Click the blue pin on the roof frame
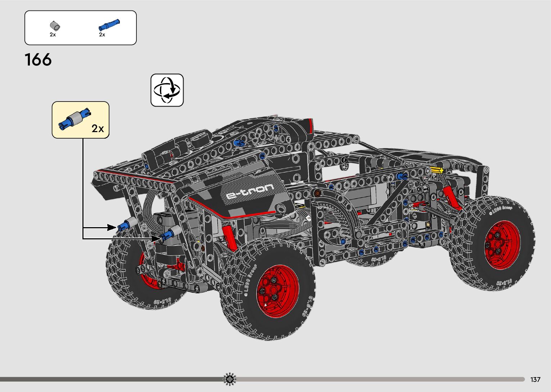Viewport: 551px width, 392px height. point(238,143)
